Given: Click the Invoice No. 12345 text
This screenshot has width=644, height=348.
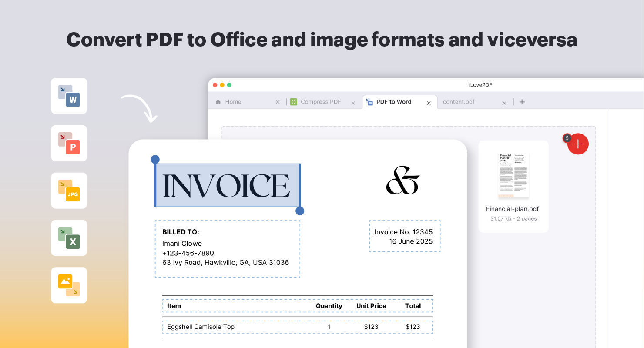Looking at the screenshot, I should 403,232.
